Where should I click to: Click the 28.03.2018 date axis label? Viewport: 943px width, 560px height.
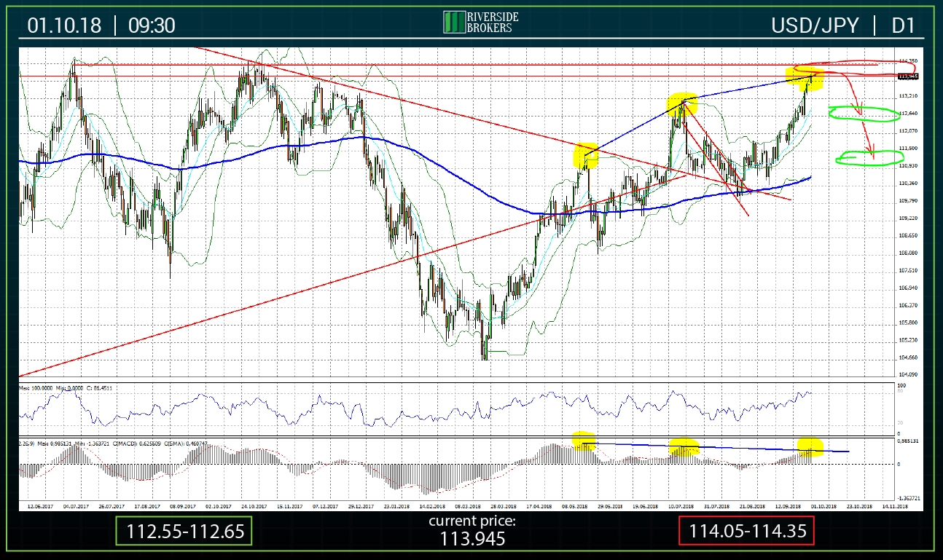504,505
